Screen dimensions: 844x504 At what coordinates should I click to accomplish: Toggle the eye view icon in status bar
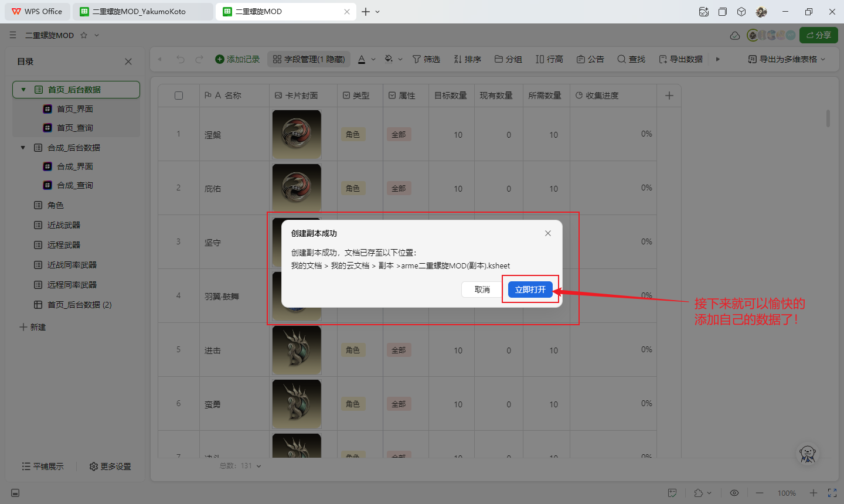[x=734, y=493]
